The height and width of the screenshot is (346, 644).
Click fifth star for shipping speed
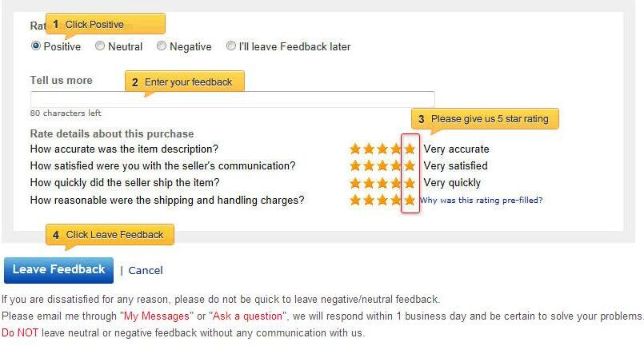410,183
